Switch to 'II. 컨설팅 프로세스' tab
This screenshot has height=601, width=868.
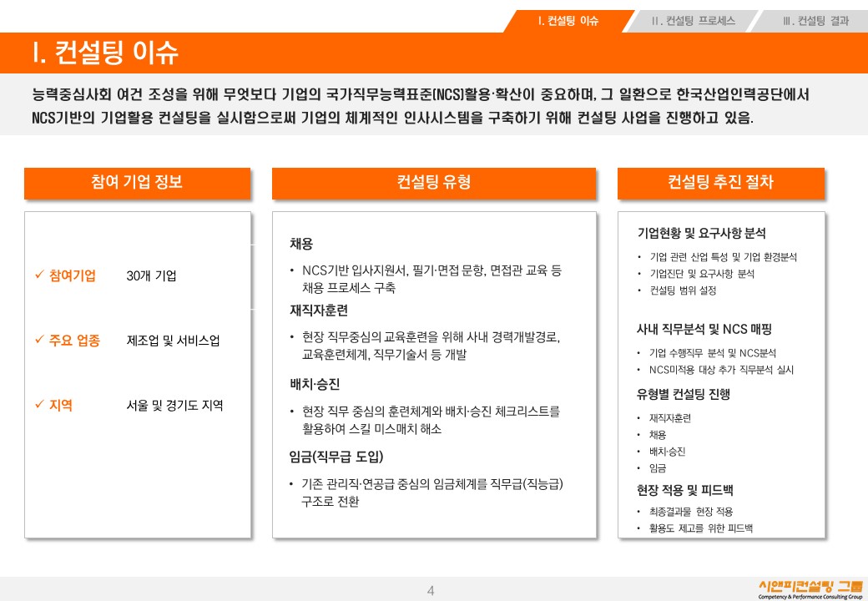click(693, 21)
